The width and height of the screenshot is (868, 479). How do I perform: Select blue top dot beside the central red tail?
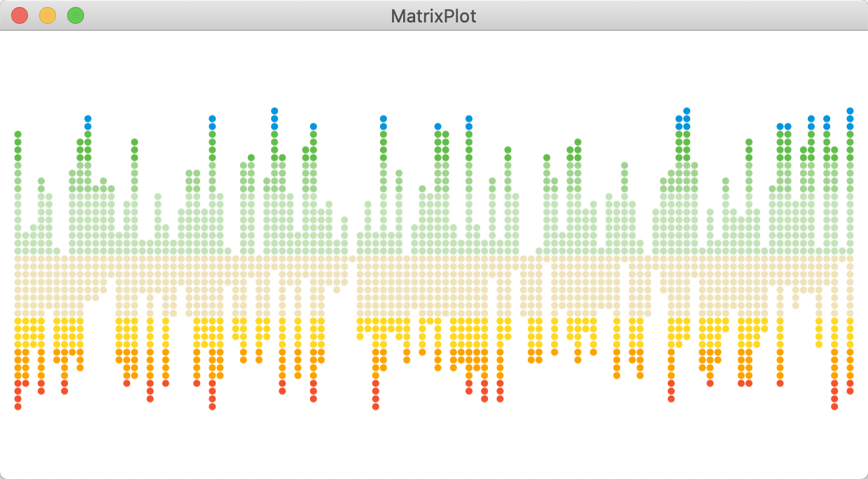coord(384,118)
